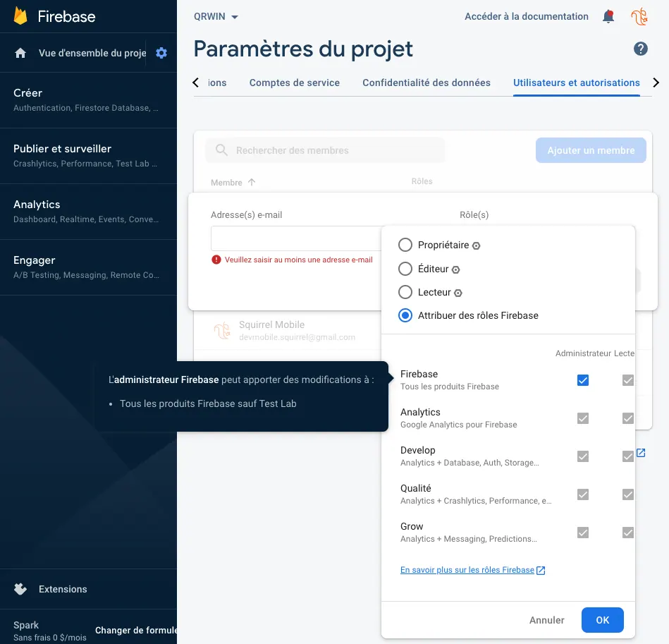Switch to Comptes de service tab
The height and width of the screenshot is (644, 669).
coord(295,83)
